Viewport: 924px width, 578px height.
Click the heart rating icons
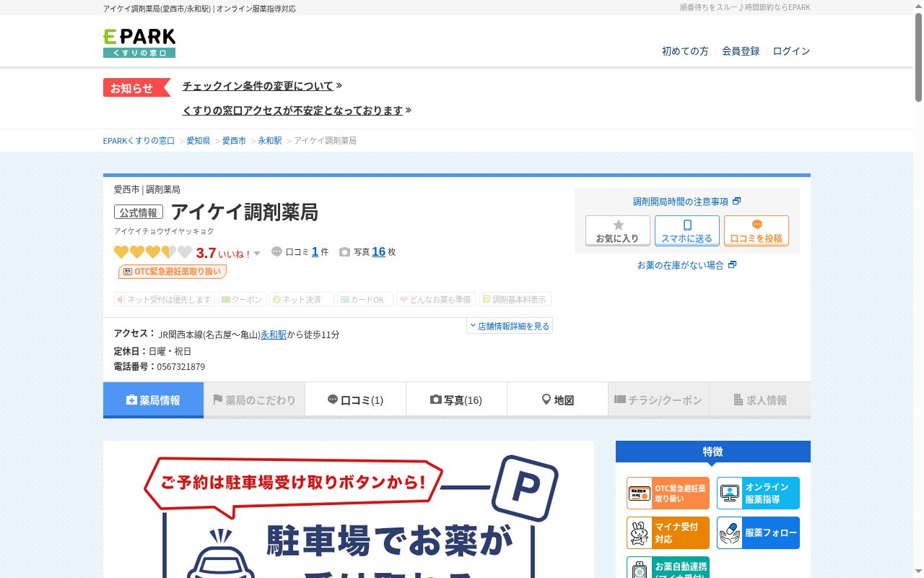(x=153, y=252)
